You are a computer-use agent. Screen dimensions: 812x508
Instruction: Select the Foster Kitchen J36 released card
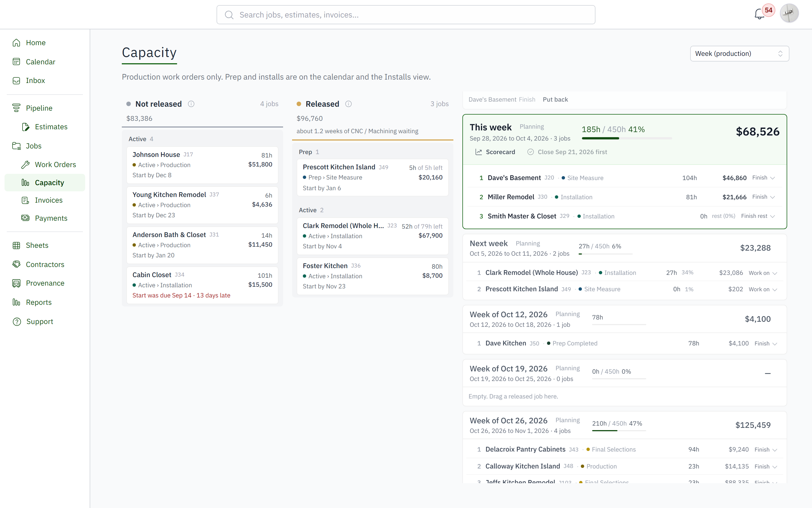coord(372,276)
